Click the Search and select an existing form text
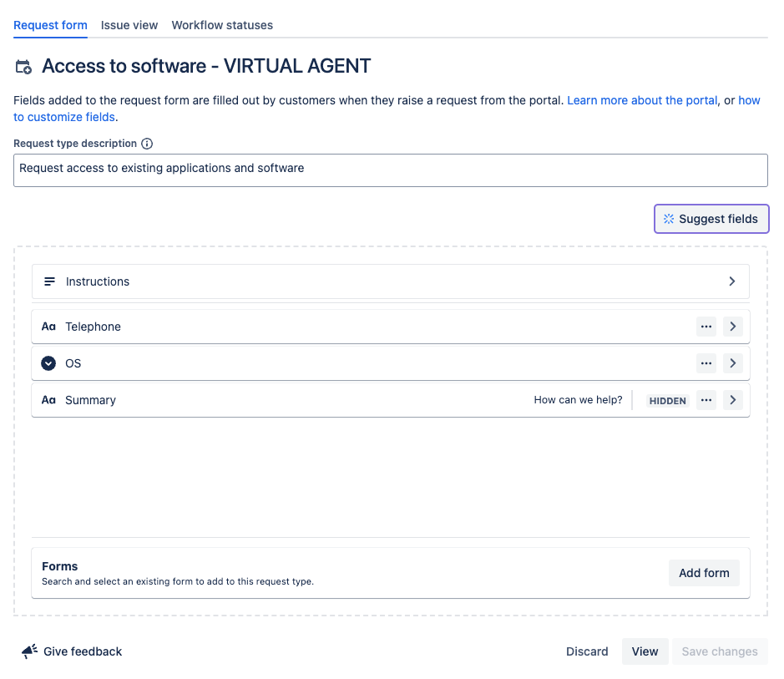 178,581
